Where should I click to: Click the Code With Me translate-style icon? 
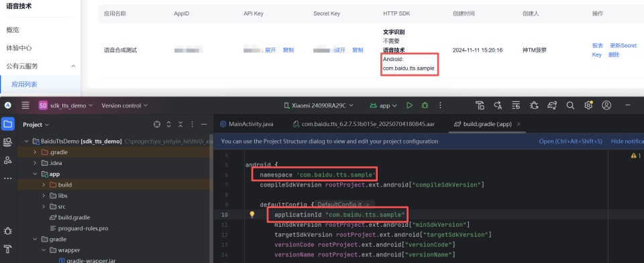tap(498, 105)
